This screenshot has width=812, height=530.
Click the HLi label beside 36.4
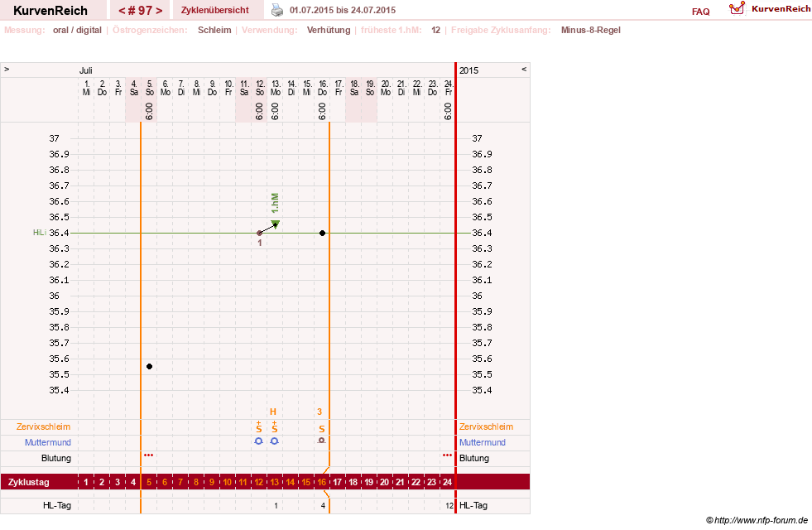[40, 233]
